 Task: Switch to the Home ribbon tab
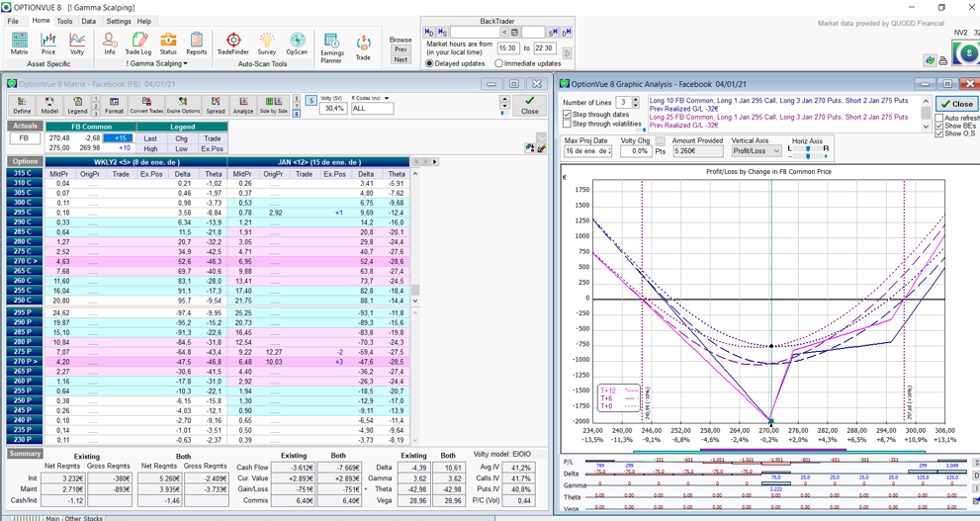click(42, 21)
